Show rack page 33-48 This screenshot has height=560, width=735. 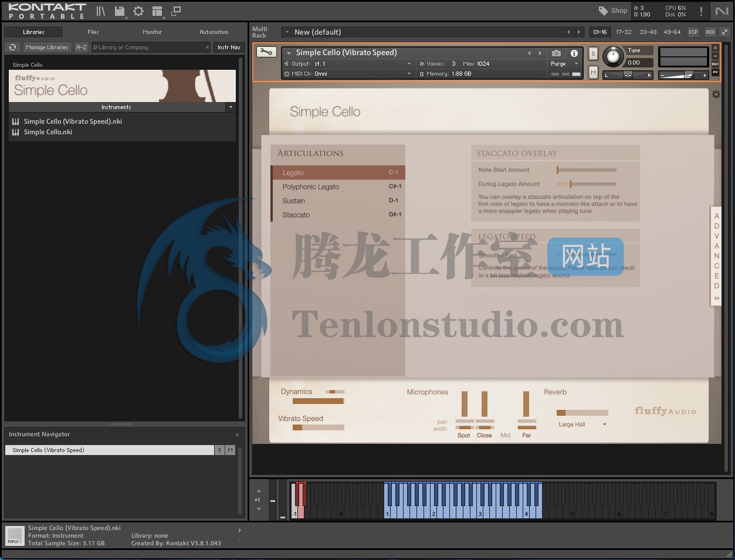pyautogui.click(x=648, y=32)
